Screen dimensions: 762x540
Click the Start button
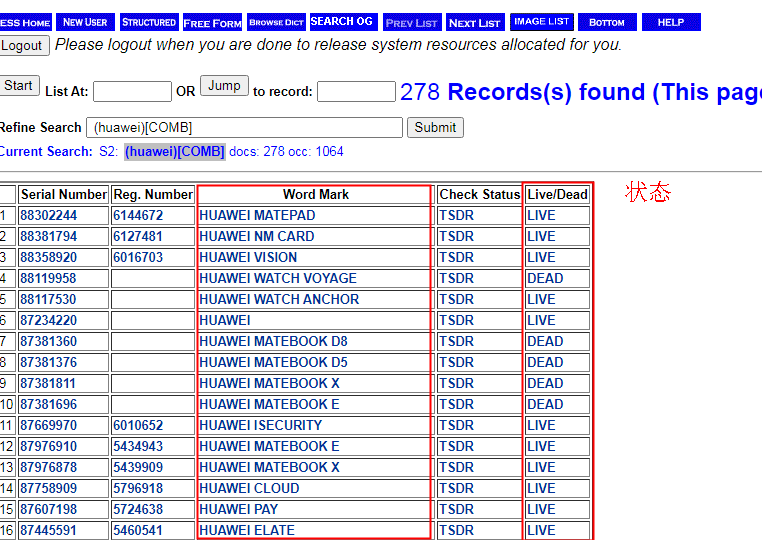coord(19,86)
